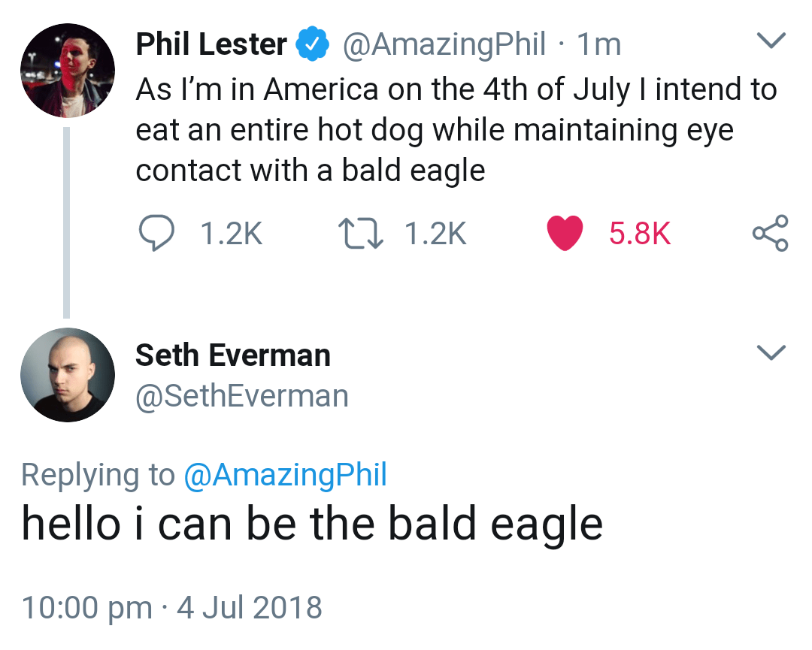The width and height of the screenshot is (812, 650).
Task: Click the Seth Everman display name
Action: tap(232, 355)
